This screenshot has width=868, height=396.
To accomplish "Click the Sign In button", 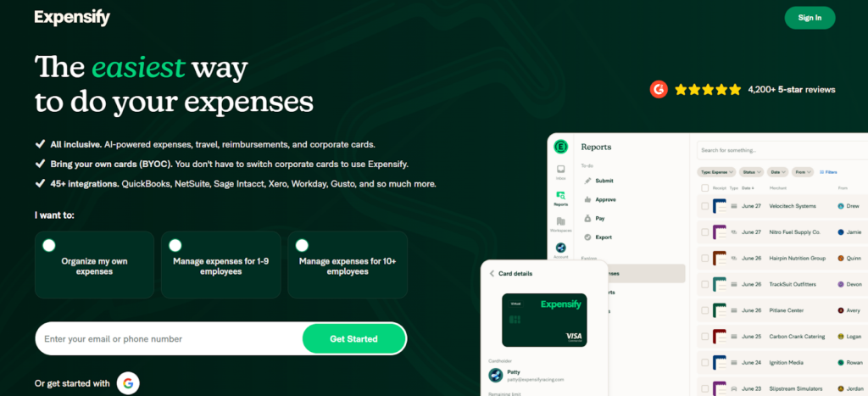I will pyautogui.click(x=809, y=18).
